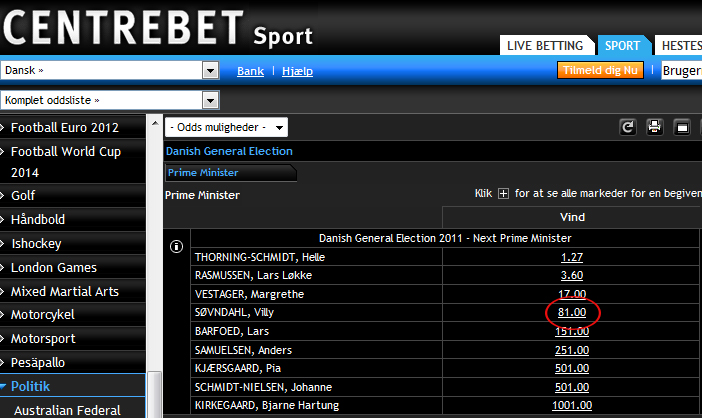Open the Hjælp link
The image size is (702, 418).
(x=297, y=71)
